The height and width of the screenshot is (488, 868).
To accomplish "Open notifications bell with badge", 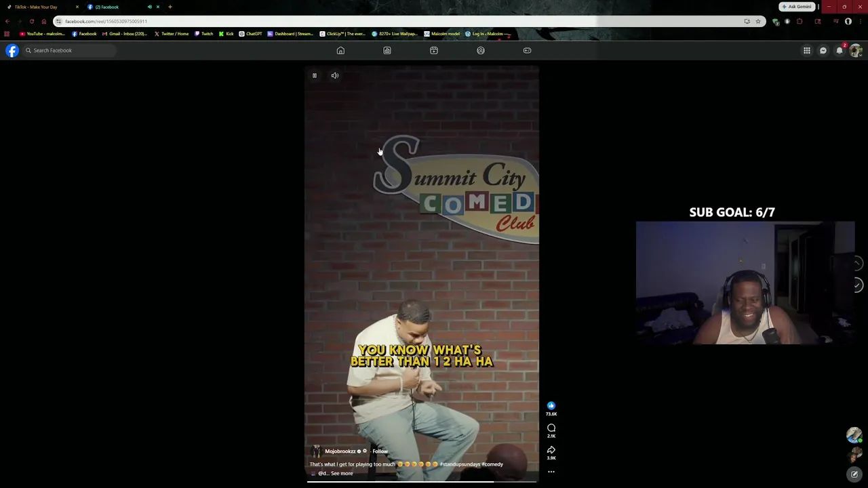I will (840, 50).
